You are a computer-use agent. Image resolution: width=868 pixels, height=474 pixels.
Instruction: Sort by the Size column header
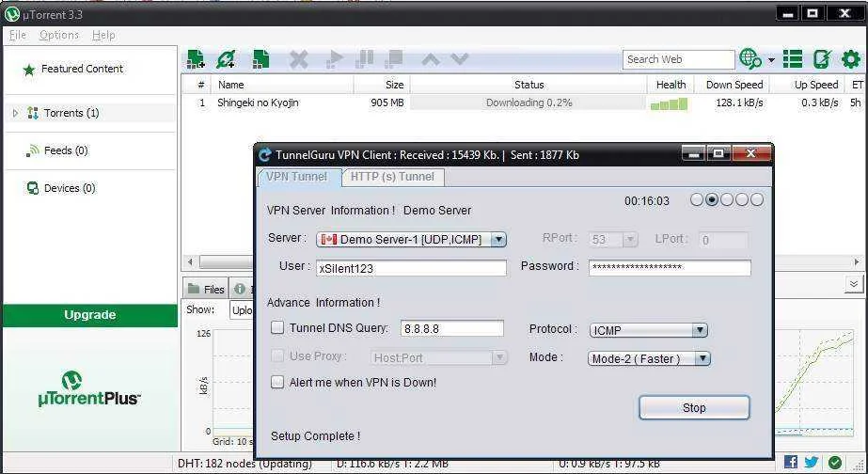pyautogui.click(x=382, y=85)
